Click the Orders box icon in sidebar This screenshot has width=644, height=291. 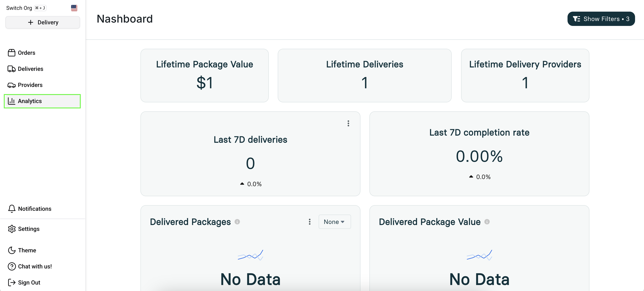(x=11, y=53)
